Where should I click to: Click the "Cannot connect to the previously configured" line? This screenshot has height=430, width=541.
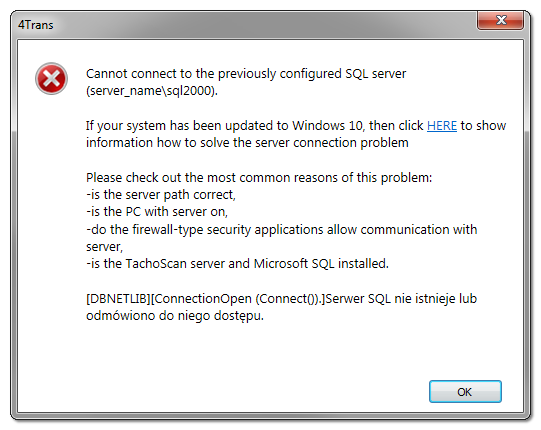click(x=246, y=74)
